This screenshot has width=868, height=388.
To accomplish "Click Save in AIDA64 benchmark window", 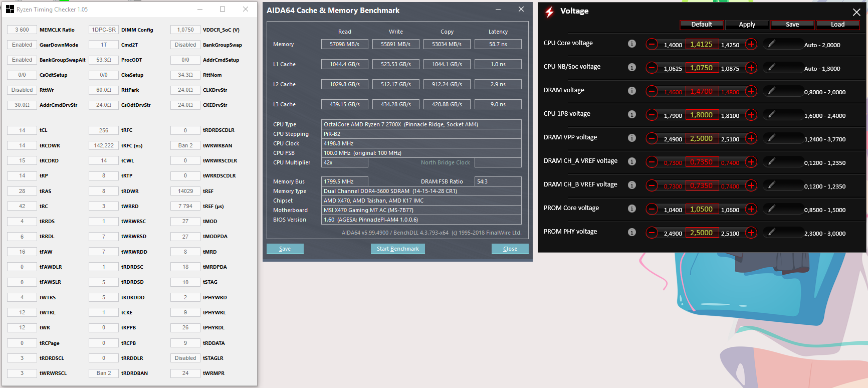I will point(285,249).
